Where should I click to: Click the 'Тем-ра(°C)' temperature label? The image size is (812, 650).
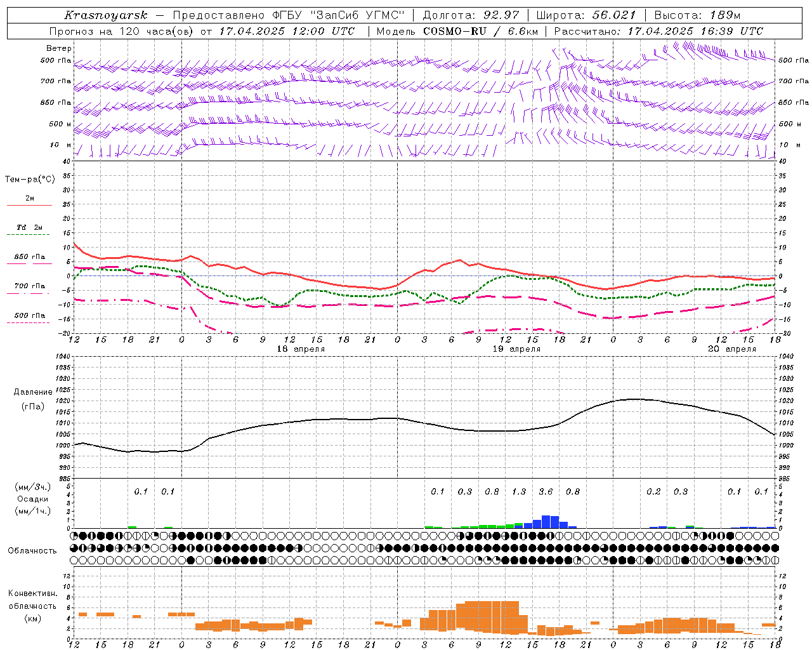coord(30,180)
